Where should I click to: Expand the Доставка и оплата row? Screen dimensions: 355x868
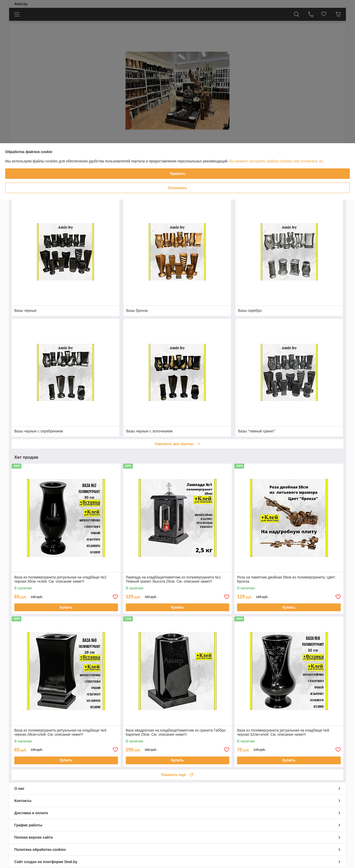click(177, 813)
